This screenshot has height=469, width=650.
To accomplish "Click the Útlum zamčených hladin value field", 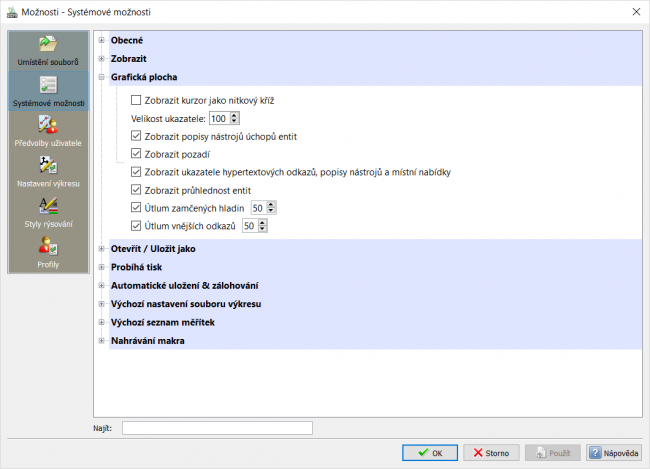I will pos(259,208).
